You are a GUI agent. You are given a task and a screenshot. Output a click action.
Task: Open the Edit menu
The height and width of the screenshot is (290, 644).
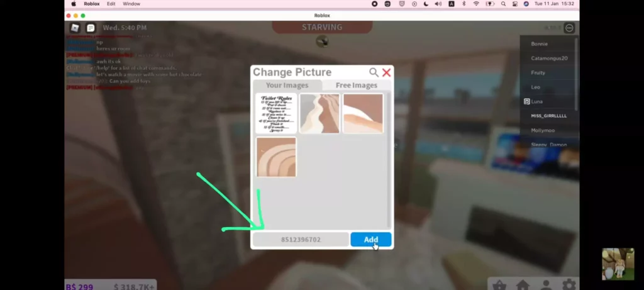click(x=111, y=4)
